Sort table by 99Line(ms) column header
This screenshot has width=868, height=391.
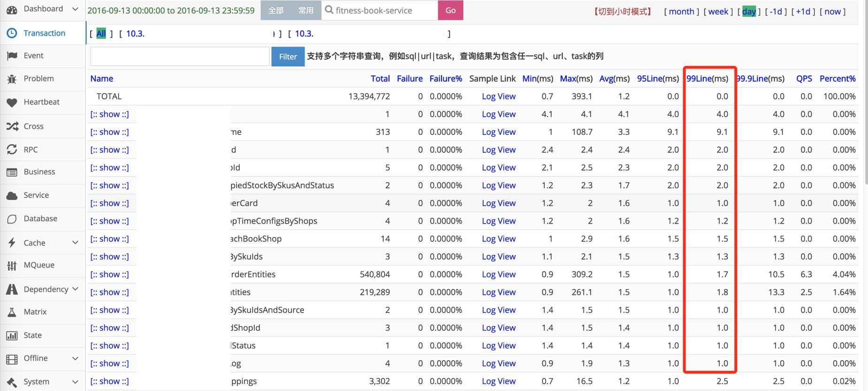pyautogui.click(x=707, y=78)
